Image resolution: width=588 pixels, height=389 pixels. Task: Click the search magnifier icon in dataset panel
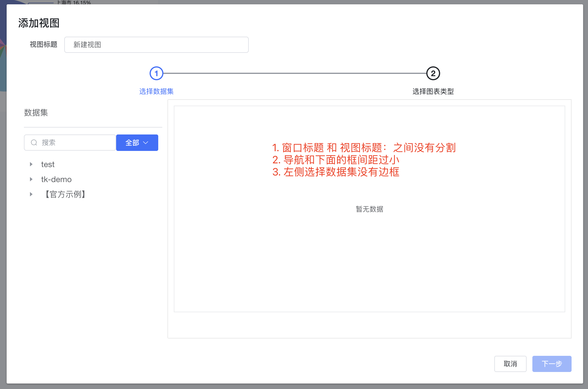pos(34,143)
